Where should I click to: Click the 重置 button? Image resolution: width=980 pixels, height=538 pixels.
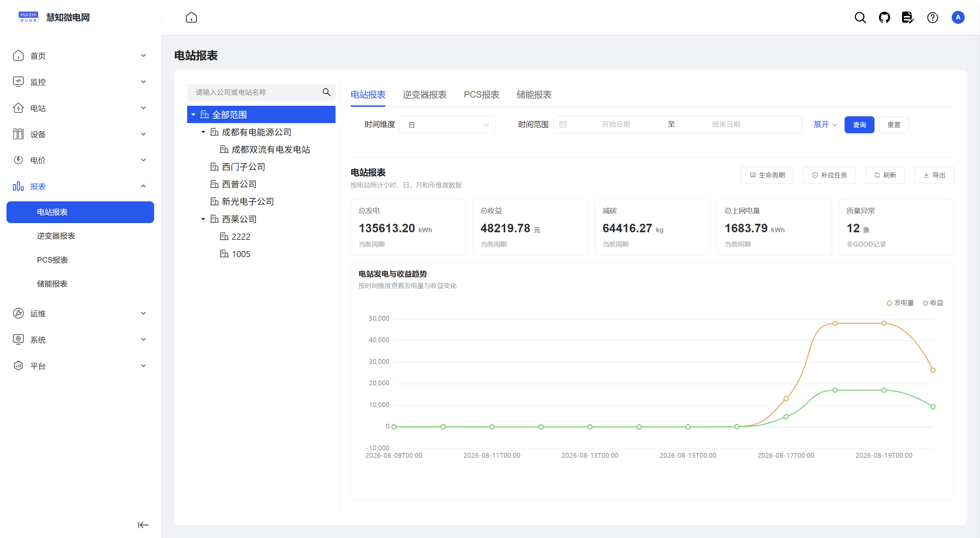894,125
